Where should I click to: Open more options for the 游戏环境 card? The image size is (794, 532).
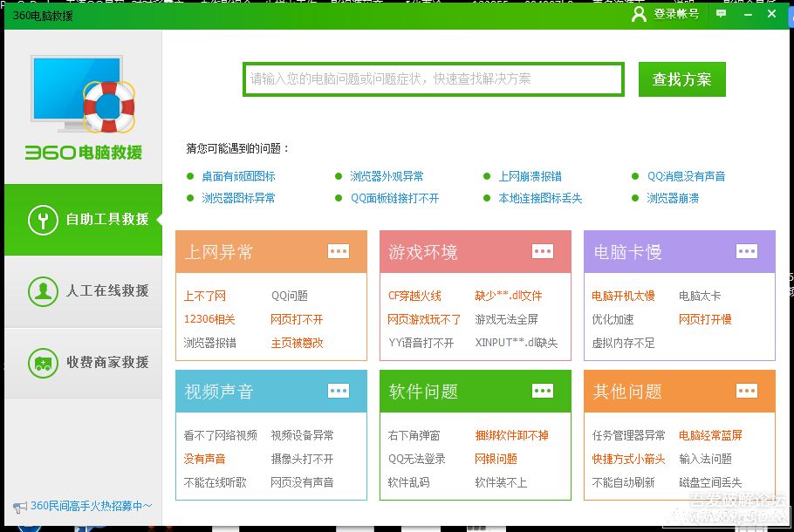(x=543, y=251)
